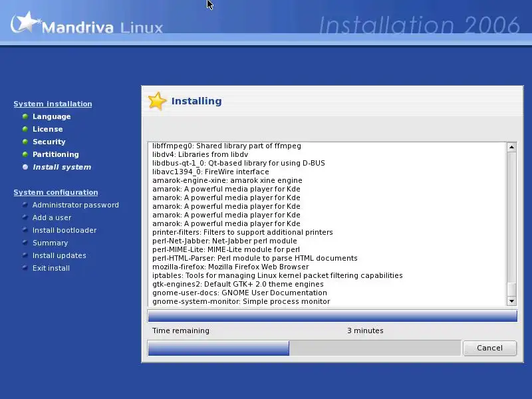
Task: Click the green bullet beside Language
Action: point(25,116)
